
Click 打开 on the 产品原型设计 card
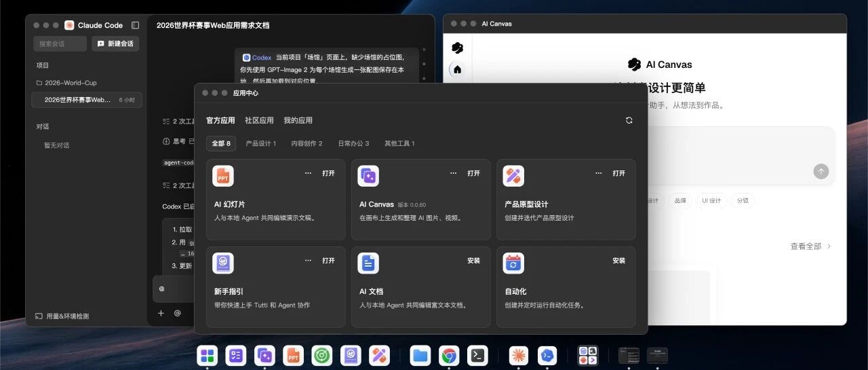[619, 173]
